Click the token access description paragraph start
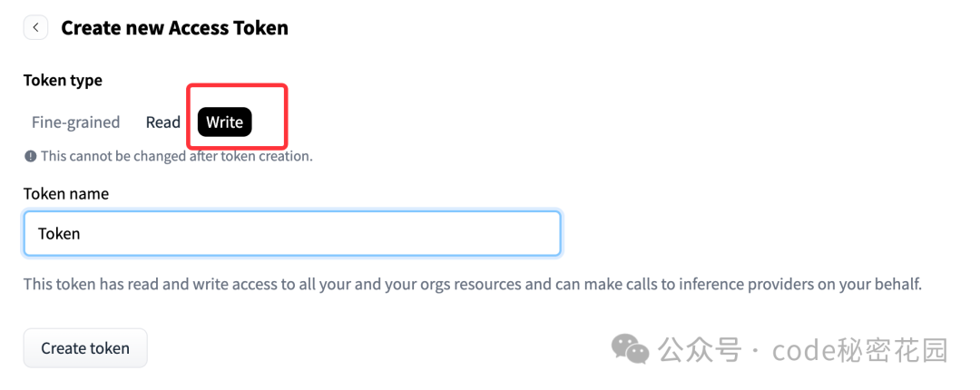 54,284
